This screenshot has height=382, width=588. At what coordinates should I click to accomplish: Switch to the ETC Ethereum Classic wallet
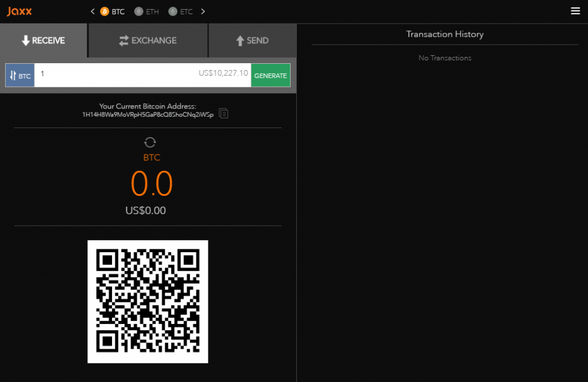coord(180,11)
